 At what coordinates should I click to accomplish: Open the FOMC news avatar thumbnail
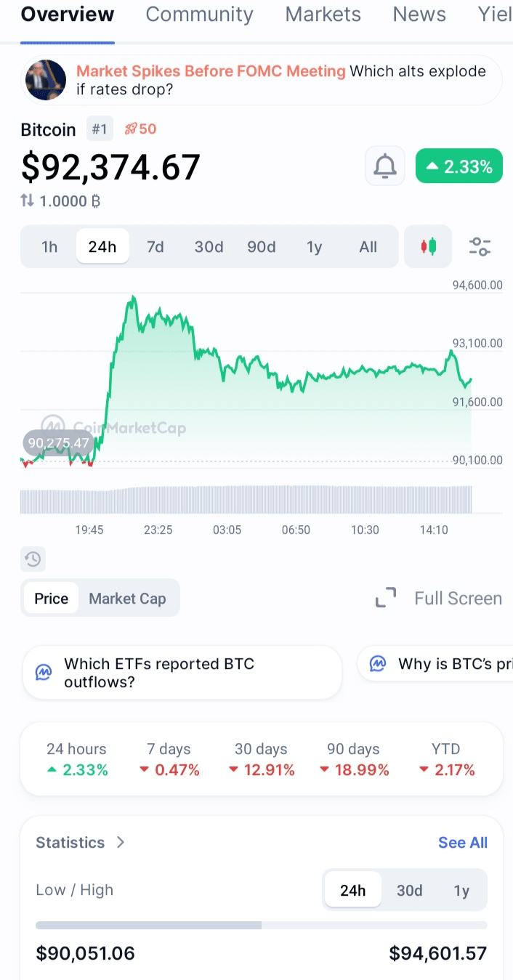point(46,80)
